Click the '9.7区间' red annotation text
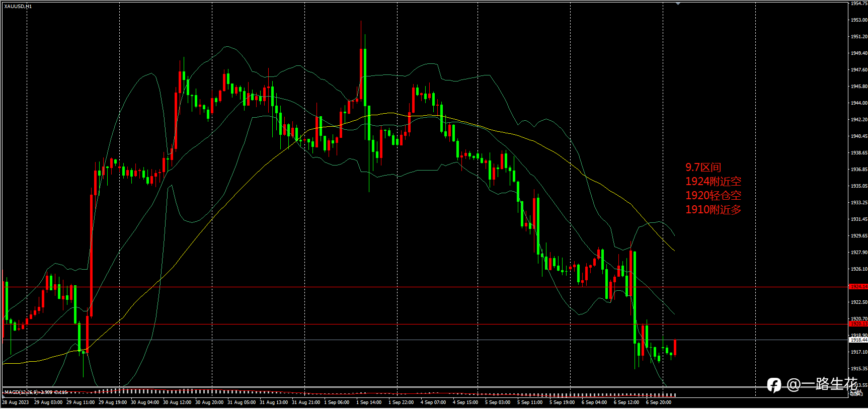 click(x=703, y=168)
